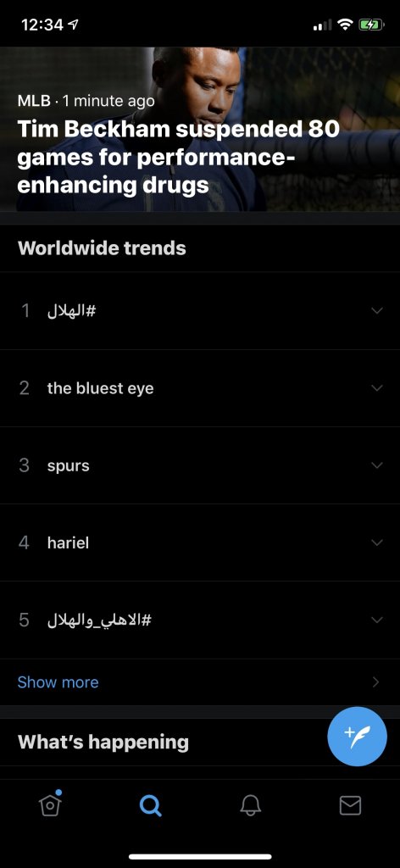Viewport: 400px width, 868px height.
Task: Open the chevron next to 'spurs'
Action: [377, 465]
